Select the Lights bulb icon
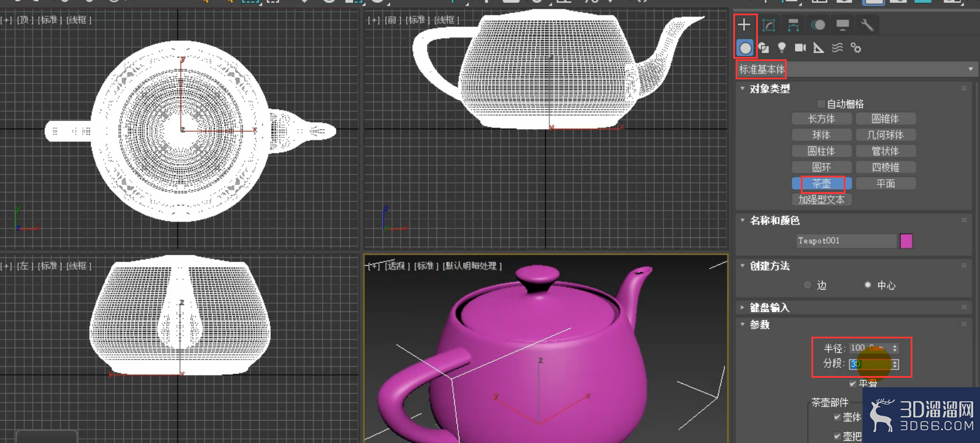This screenshot has height=443, width=980. (781, 48)
